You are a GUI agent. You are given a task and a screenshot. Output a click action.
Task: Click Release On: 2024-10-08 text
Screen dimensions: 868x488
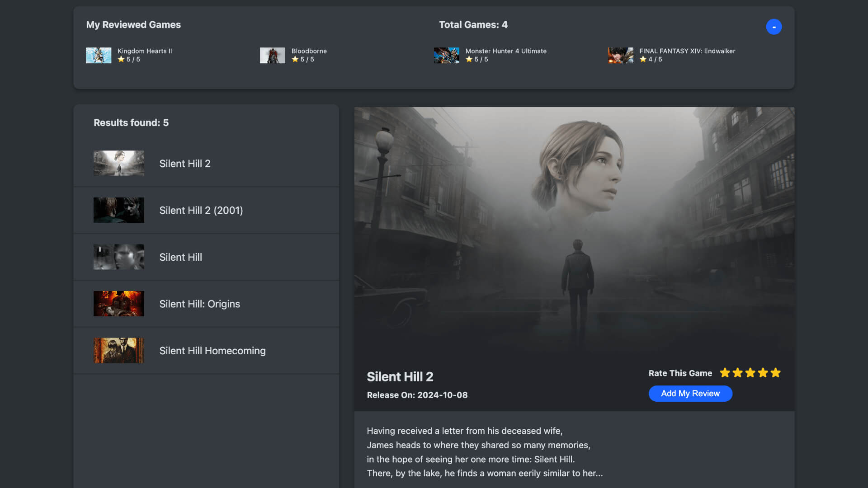pyautogui.click(x=417, y=395)
